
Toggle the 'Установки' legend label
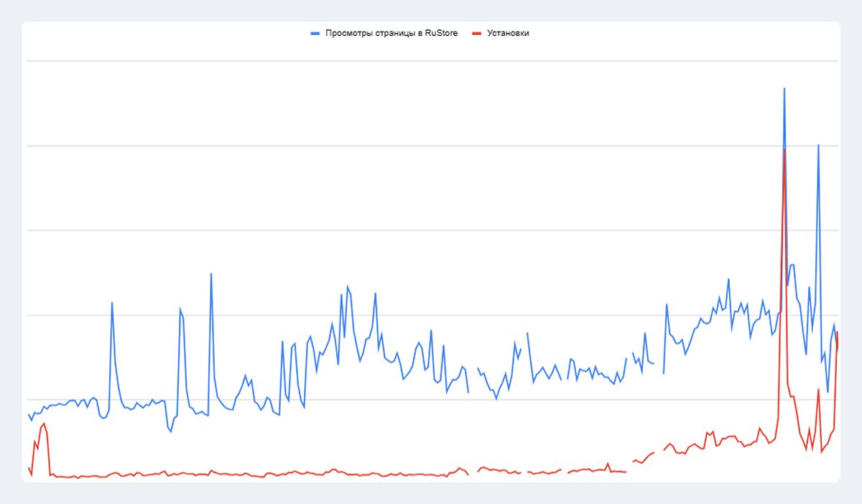click(508, 33)
